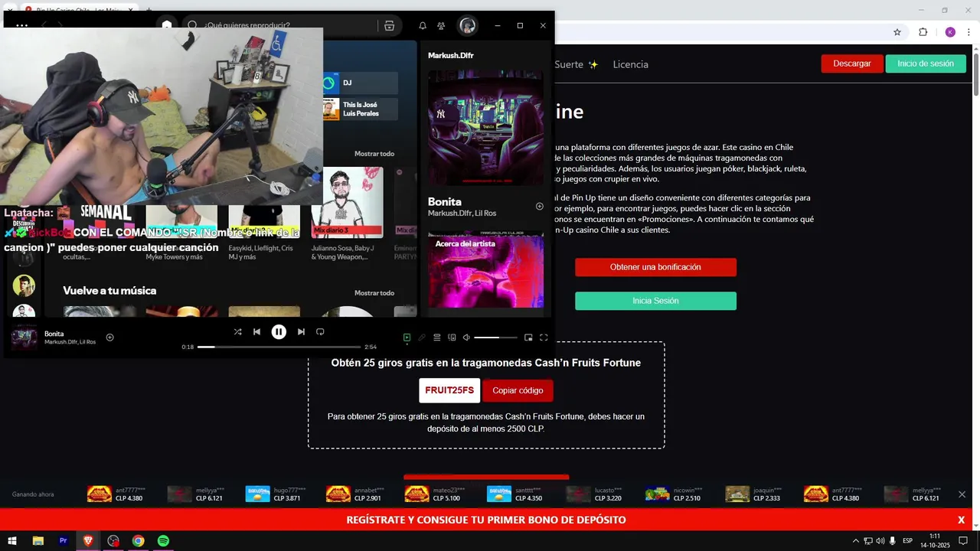Mute Spotify volume speaker icon

[x=466, y=337]
